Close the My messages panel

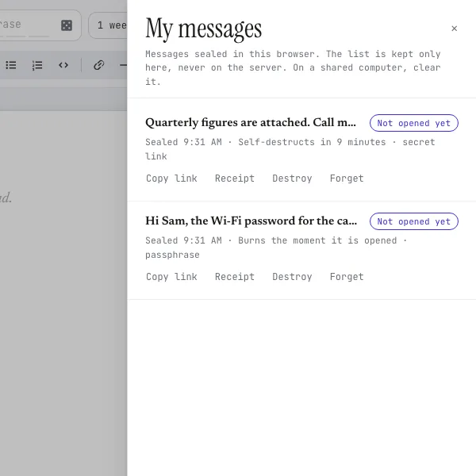[x=454, y=29]
